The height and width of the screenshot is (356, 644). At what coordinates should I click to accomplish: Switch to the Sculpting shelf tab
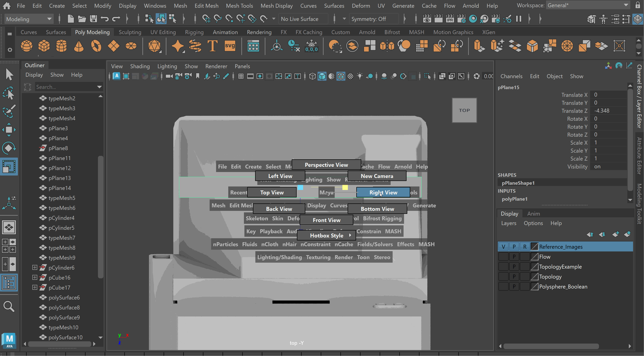(130, 32)
